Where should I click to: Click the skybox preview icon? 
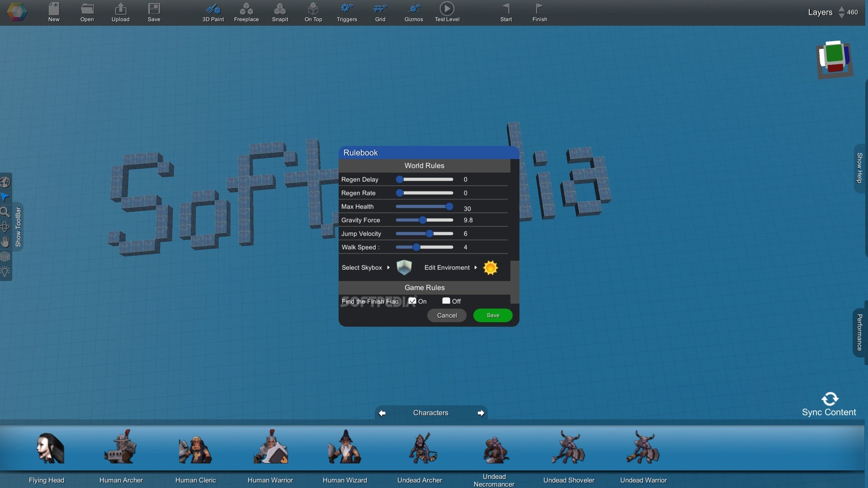coord(404,267)
